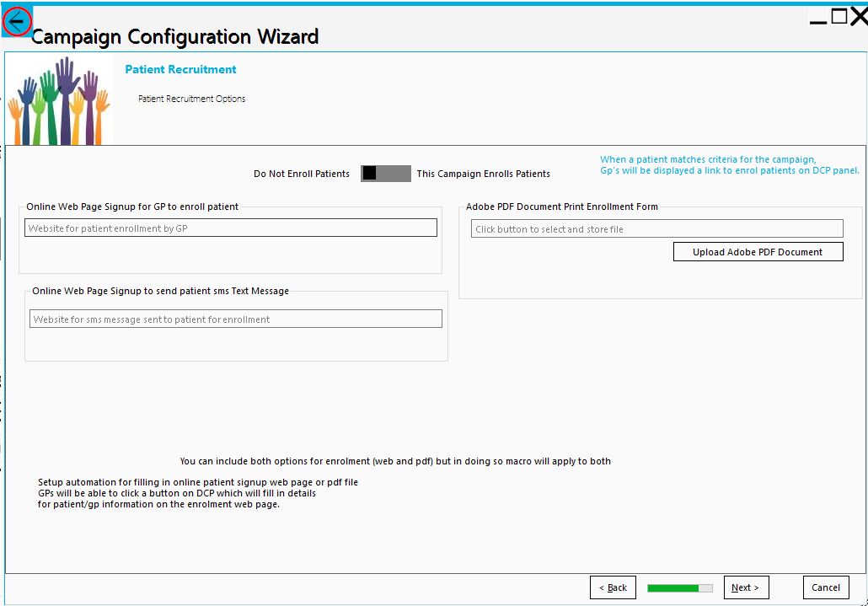Click the PDF select and store file field
Image resolution: width=868 pixels, height=606 pixels.
coord(656,228)
